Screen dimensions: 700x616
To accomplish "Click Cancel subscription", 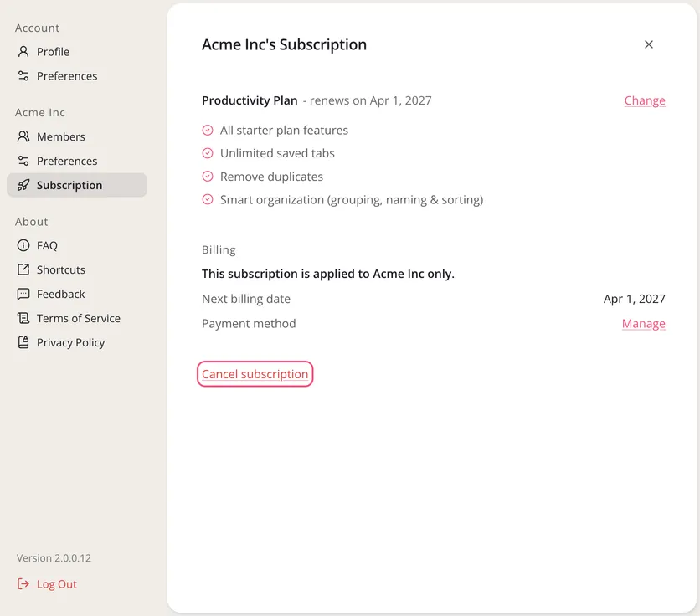I will pos(255,374).
